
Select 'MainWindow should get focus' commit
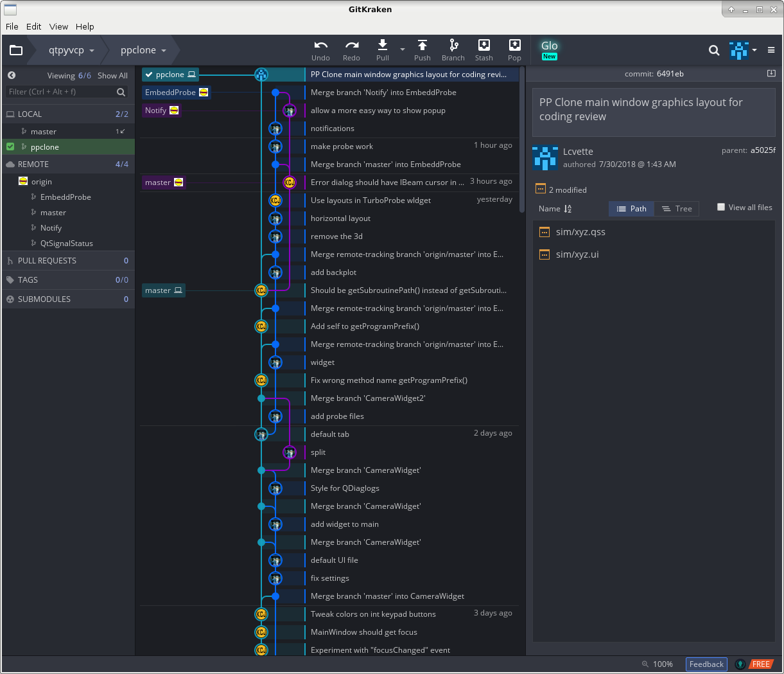(411, 632)
